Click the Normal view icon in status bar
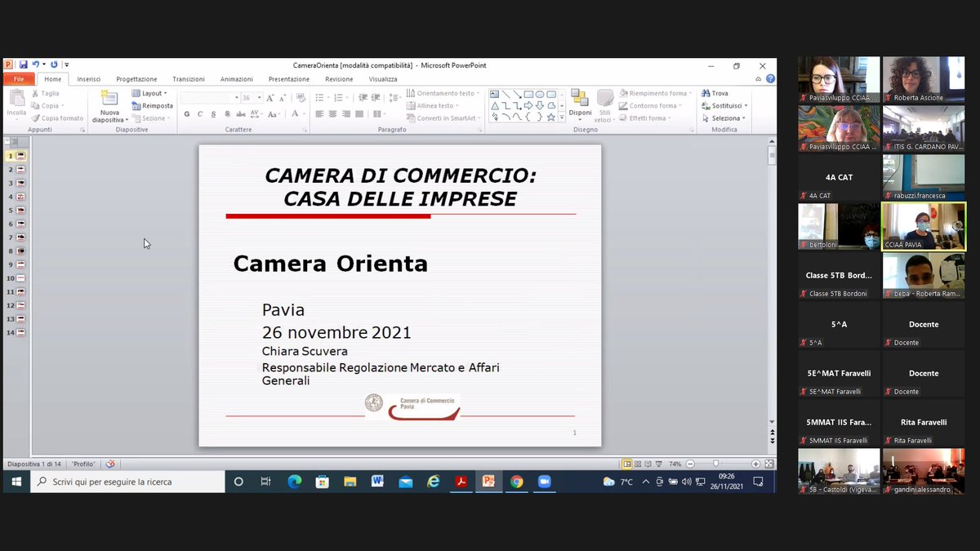This screenshot has height=551, width=980. [627, 464]
